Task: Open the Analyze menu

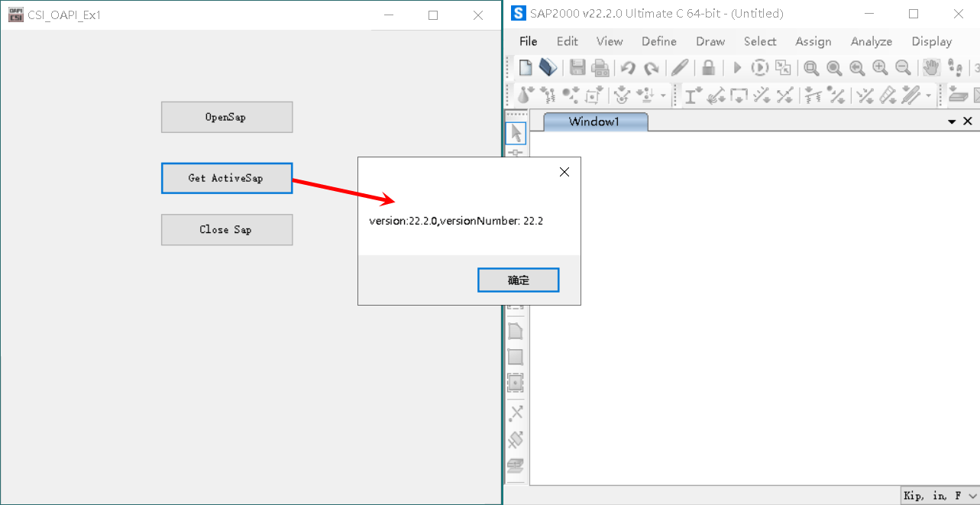Action: (872, 41)
